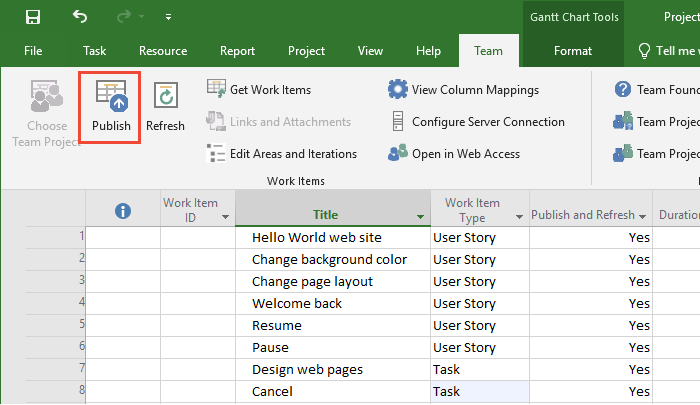Select the Team ribbon tab
700x405 pixels.
click(488, 51)
